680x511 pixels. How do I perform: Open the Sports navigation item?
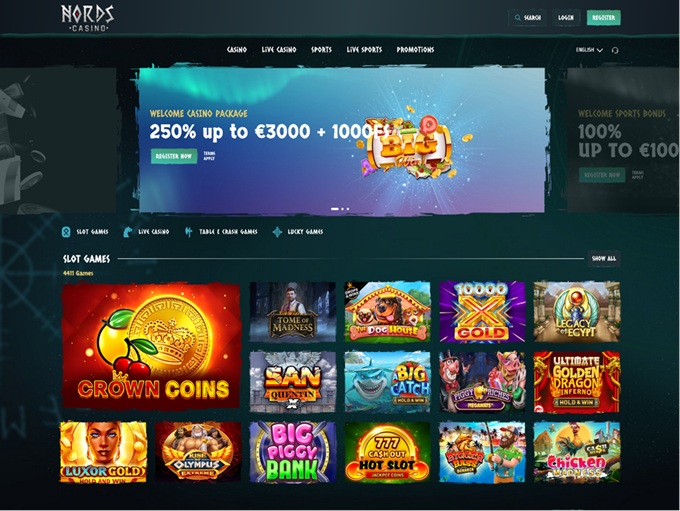(x=321, y=49)
